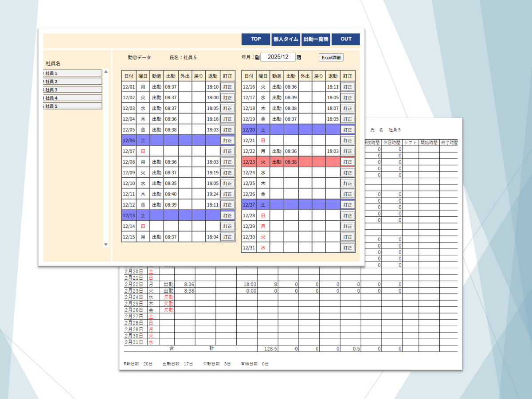Image resolution: width=532 pixels, height=399 pixels.
Task: Select 社員2 from employee list
Action: click(73, 82)
